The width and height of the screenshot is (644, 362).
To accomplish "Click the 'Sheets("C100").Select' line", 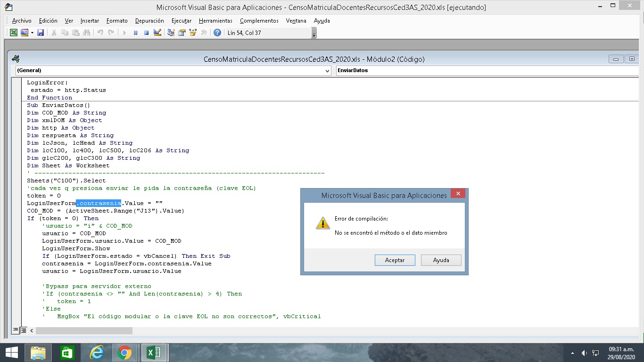I will (x=66, y=181).
